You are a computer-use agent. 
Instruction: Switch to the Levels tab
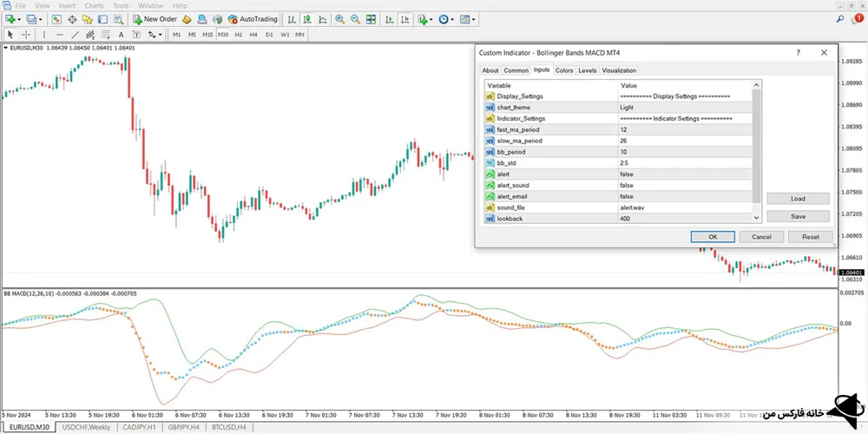(588, 70)
